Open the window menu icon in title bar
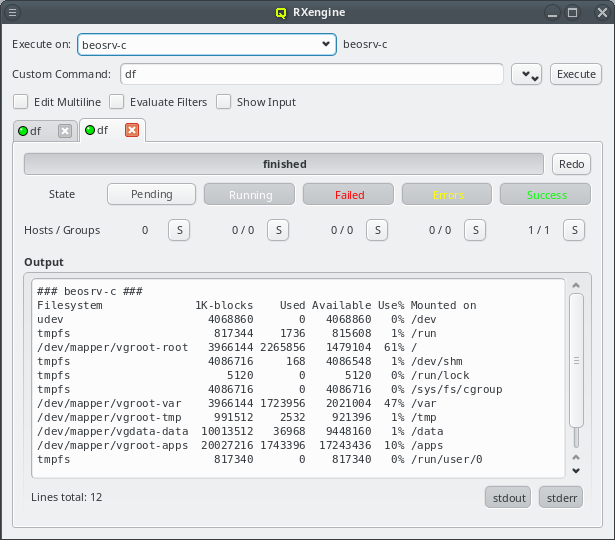 (13, 13)
